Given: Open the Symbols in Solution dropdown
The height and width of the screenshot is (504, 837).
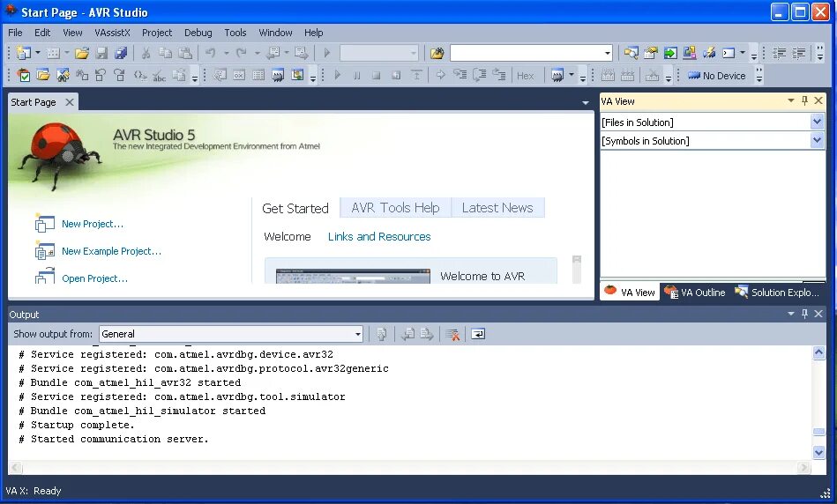Looking at the screenshot, I should [x=817, y=141].
